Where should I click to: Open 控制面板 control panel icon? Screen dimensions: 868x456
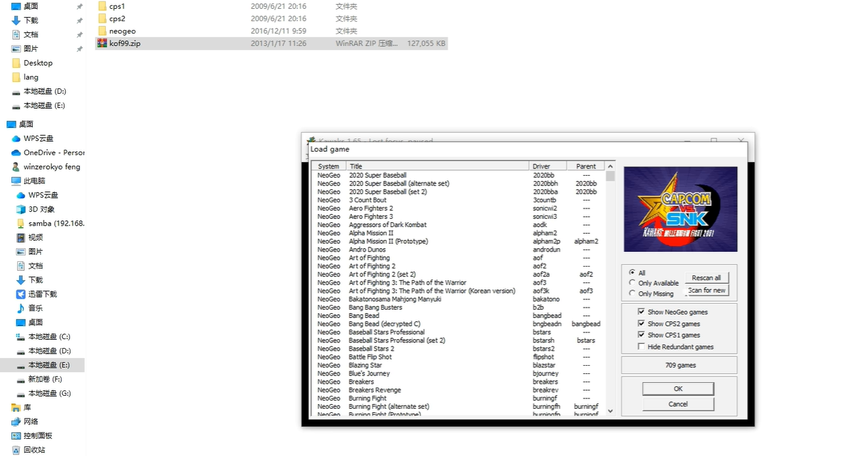pyautogui.click(x=16, y=435)
